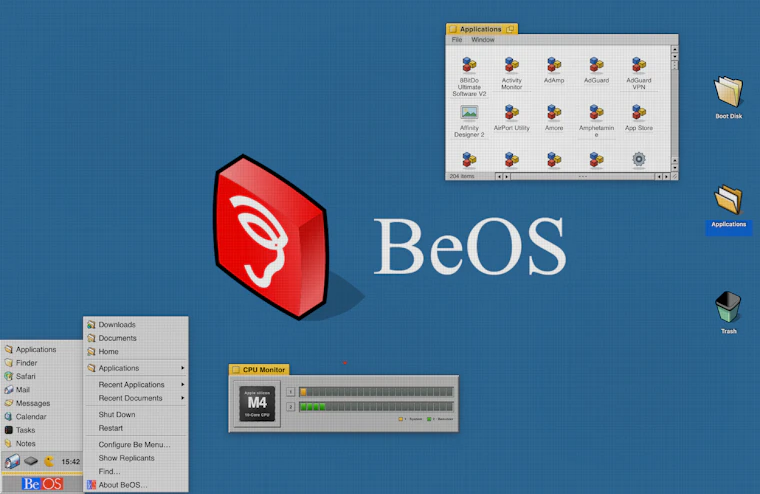Open the Trash on the desktop
This screenshot has width=760, height=494.
coord(728,307)
